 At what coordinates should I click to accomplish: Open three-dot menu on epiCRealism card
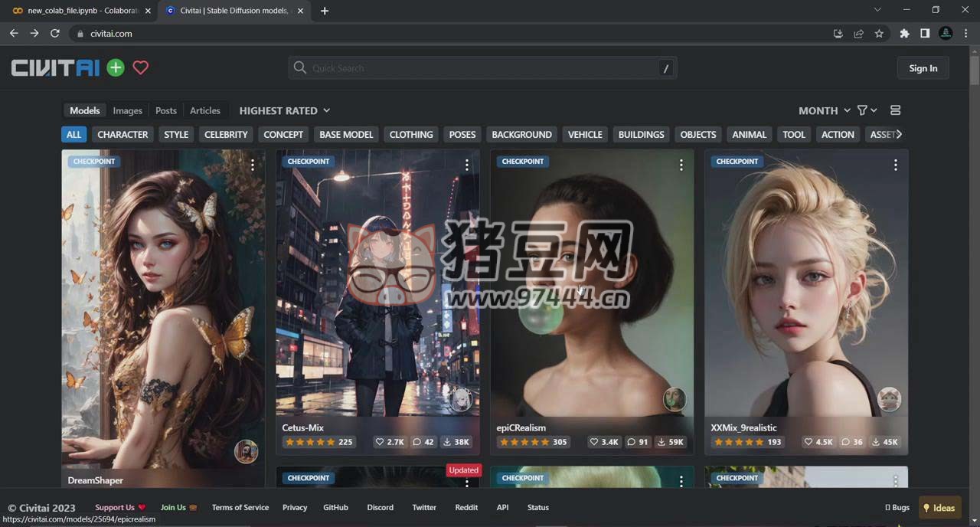point(681,165)
